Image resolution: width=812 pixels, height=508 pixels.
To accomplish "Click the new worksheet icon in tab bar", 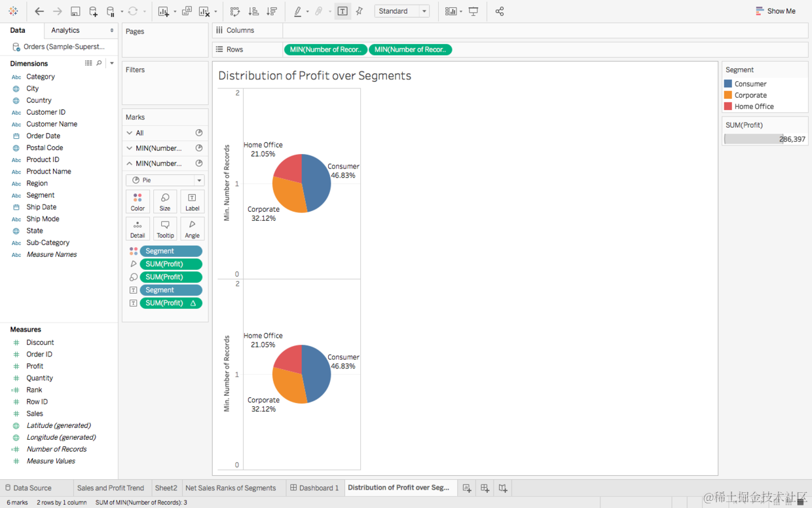I will [467, 488].
